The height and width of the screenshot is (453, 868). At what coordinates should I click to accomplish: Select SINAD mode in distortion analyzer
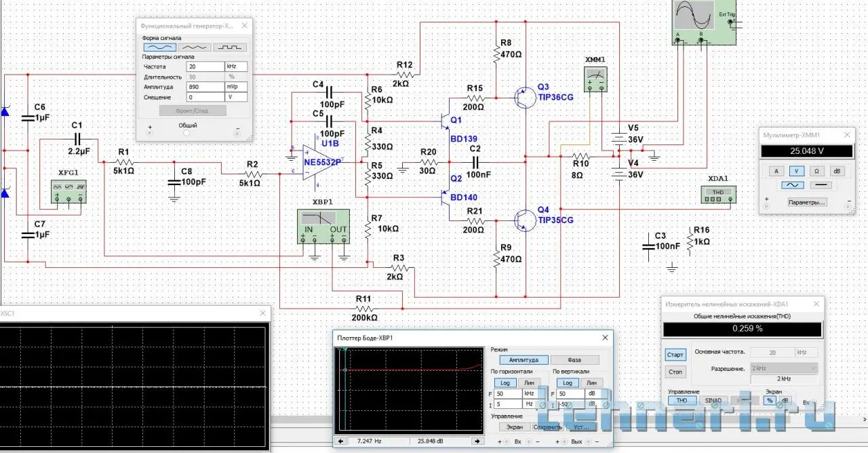[713, 400]
